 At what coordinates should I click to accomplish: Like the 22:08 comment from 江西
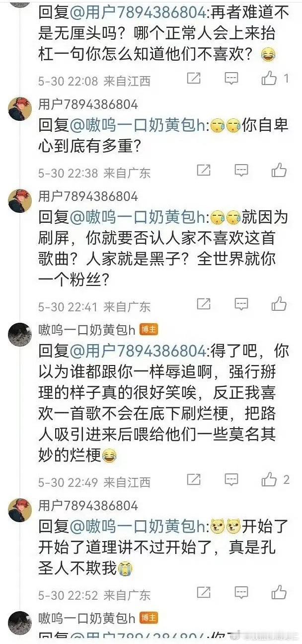point(269,78)
